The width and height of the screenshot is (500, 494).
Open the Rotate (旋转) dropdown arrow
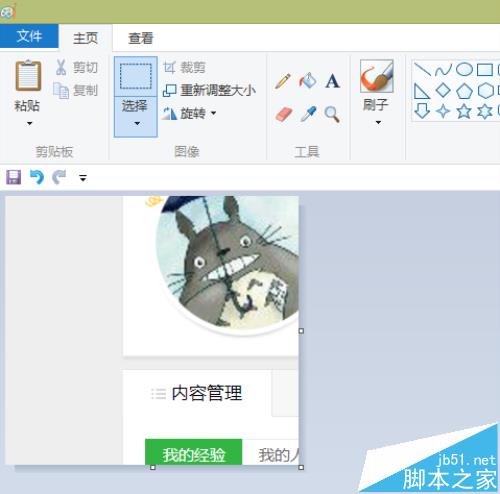coord(213,113)
